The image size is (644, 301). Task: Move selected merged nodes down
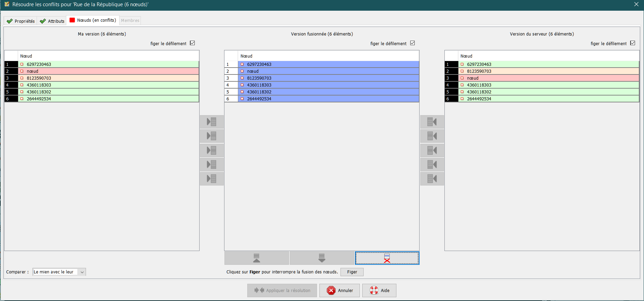click(321, 258)
